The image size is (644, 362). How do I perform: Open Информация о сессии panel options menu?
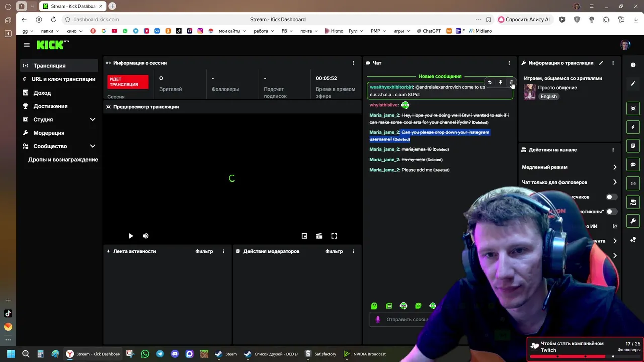353,63
